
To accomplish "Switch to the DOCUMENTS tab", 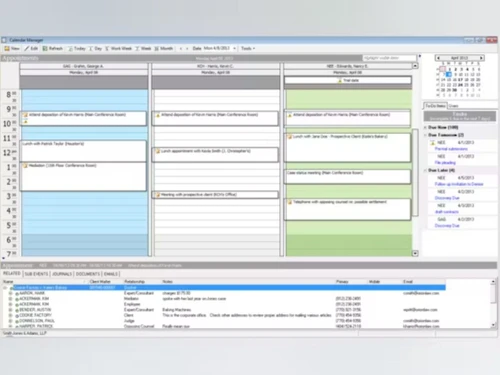I will tap(88, 274).
